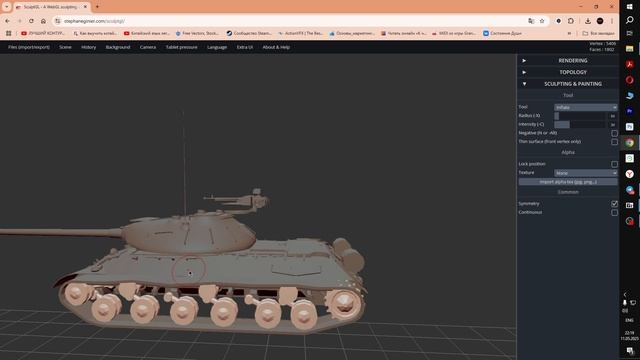Click the ENG language indicator in taskbar
The height and width of the screenshot is (360, 640).
coord(629,320)
